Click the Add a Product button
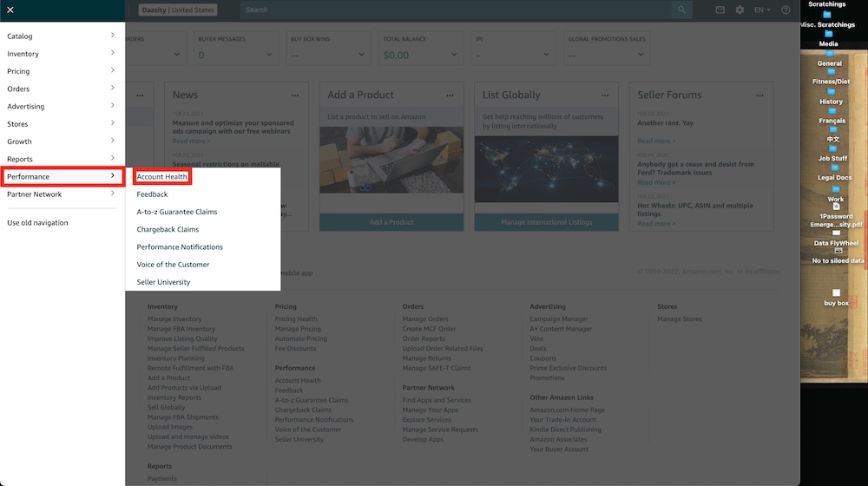This screenshot has width=868, height=486. pyautogui.click(x=391, y=222)
